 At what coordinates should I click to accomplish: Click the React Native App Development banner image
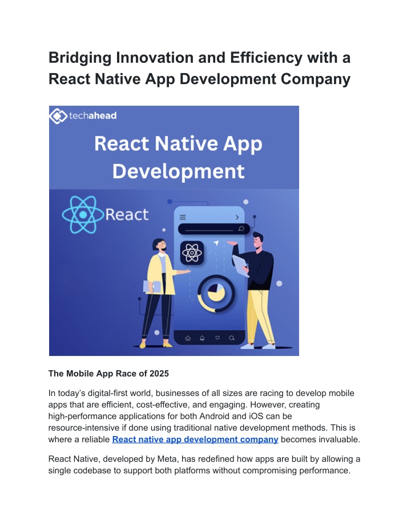pyautogui.click(x=174, y=231)
